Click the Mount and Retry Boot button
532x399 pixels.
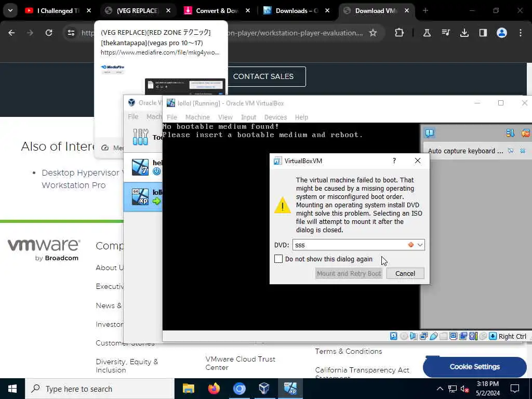tap(349, 273)
